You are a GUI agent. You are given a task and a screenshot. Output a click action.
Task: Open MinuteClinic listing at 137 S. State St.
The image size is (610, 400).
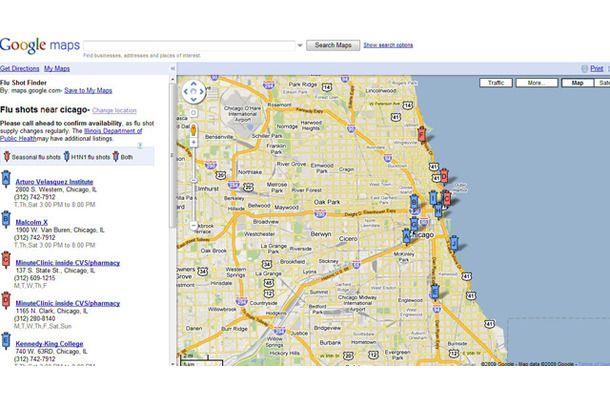(x=68, y=263)
